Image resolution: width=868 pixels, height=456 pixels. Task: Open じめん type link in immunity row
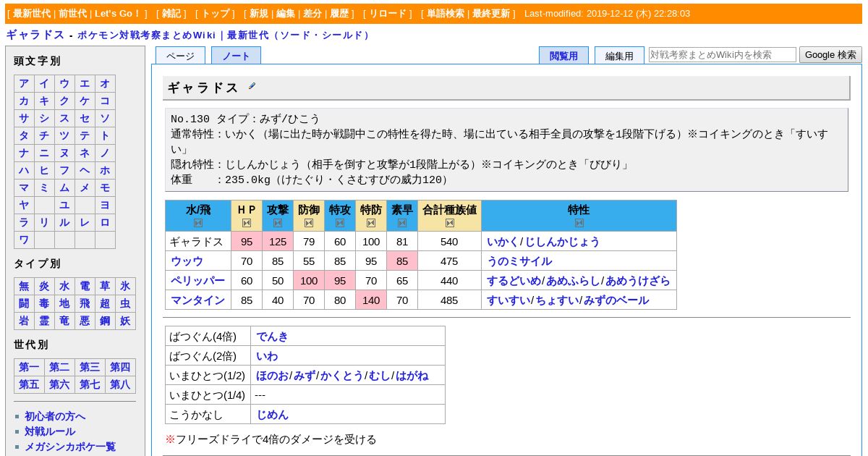coord(272,415)
